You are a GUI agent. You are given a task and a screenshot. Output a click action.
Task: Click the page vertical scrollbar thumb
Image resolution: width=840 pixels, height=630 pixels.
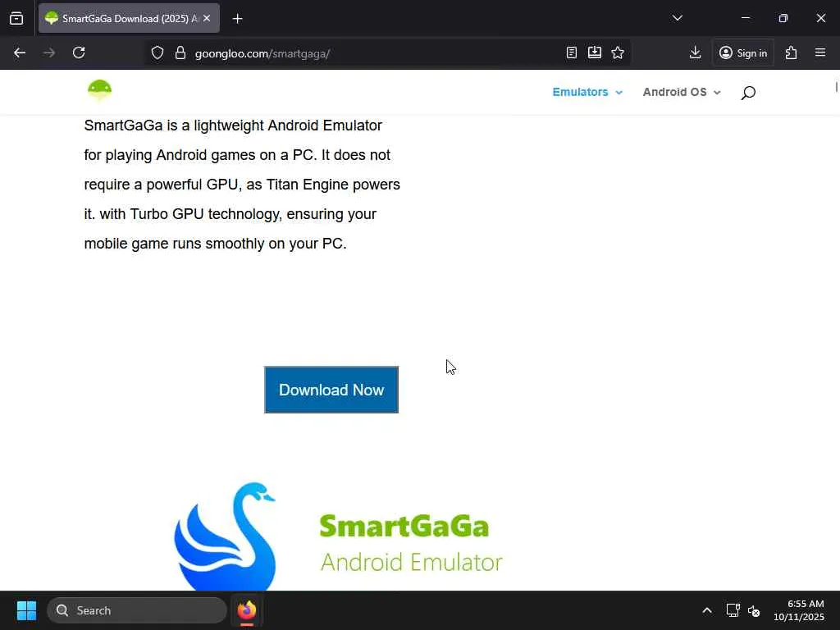[x=836, y=87]
